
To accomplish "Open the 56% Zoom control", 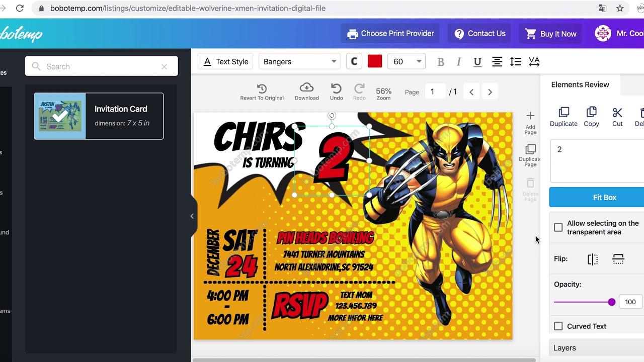I will coord(383,94).
